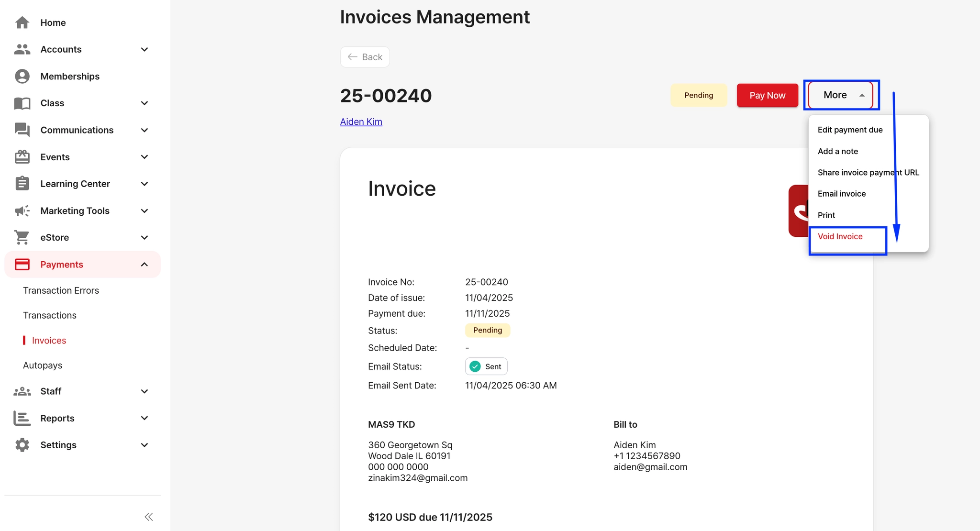Go back using the Back button
The width and height of the screenshot is (980, 531).
tap(365, 57)
